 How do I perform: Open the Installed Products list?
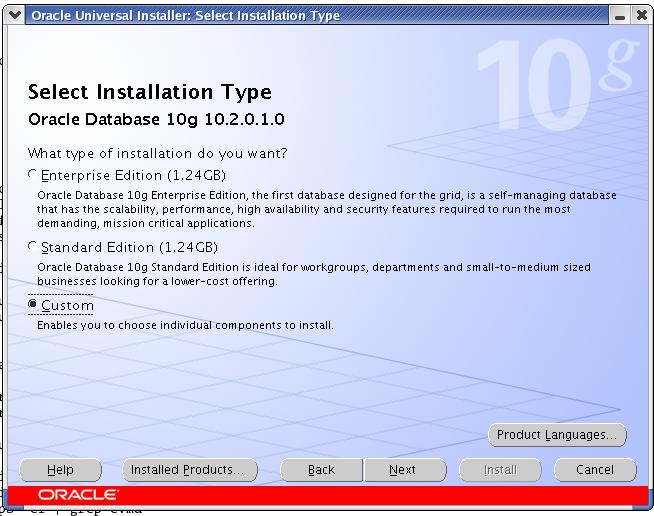[x=190, y=470]
